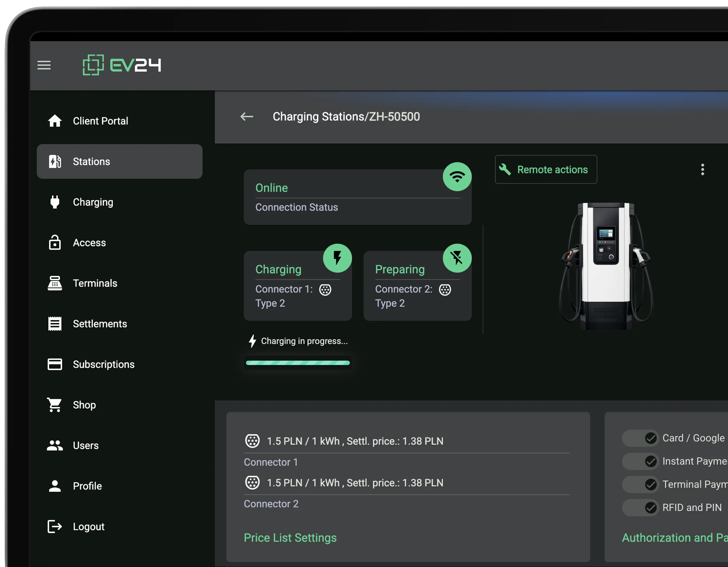Select Stations in the sidebar
The image size is (728, 567).
[119, 161]
